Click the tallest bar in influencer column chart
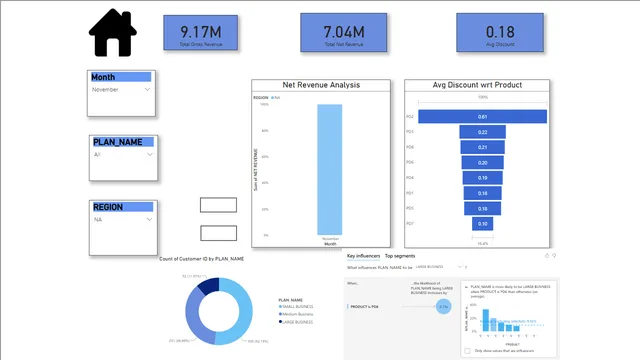This screenshot has width=640, height=360. pos(486,320)
